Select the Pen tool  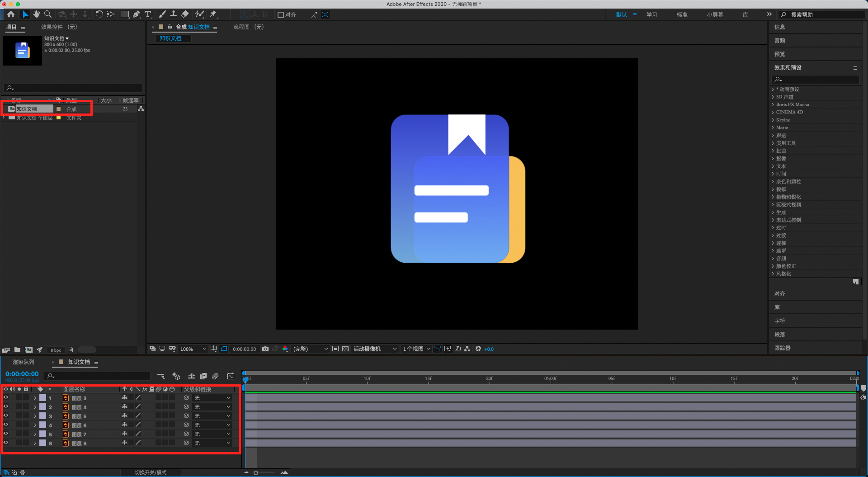point(137,14)
